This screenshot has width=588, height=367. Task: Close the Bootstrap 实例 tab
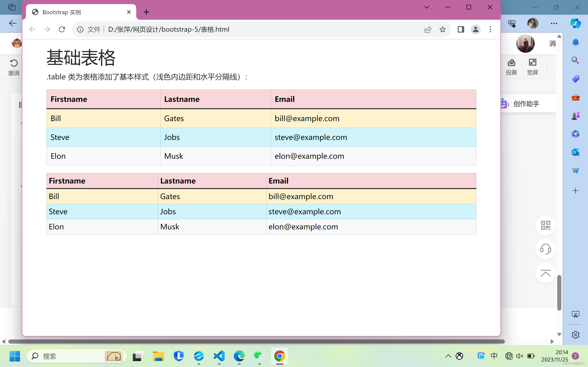pyautogui.click(x=129, y=12)
